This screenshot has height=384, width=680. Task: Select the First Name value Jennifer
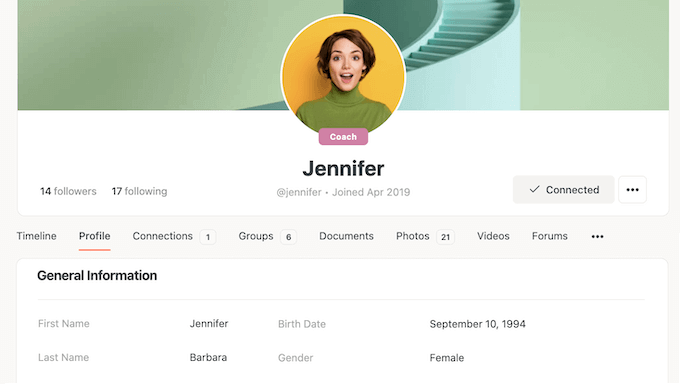209,324
